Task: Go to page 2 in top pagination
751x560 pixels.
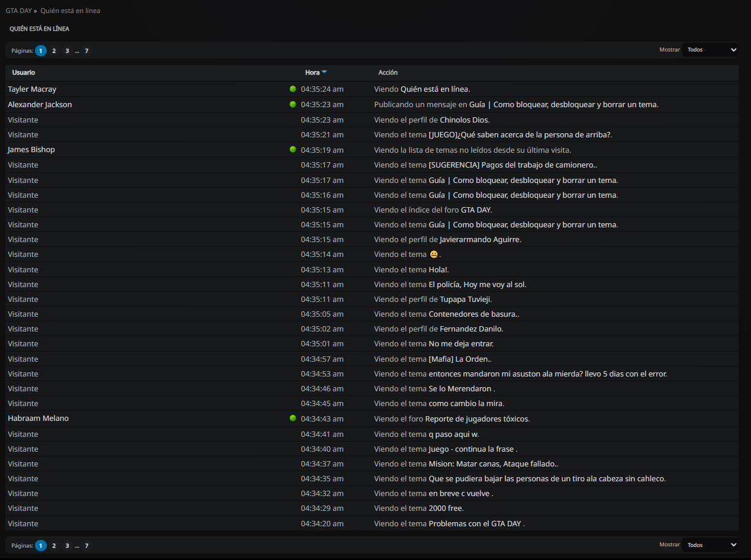Action: (x=54, y=51)
